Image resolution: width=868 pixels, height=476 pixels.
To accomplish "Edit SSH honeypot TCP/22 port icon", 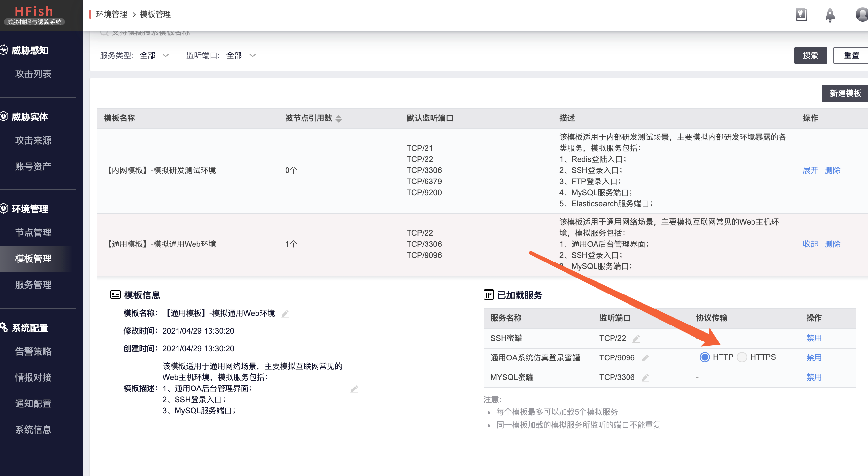I will pos(636,338).
